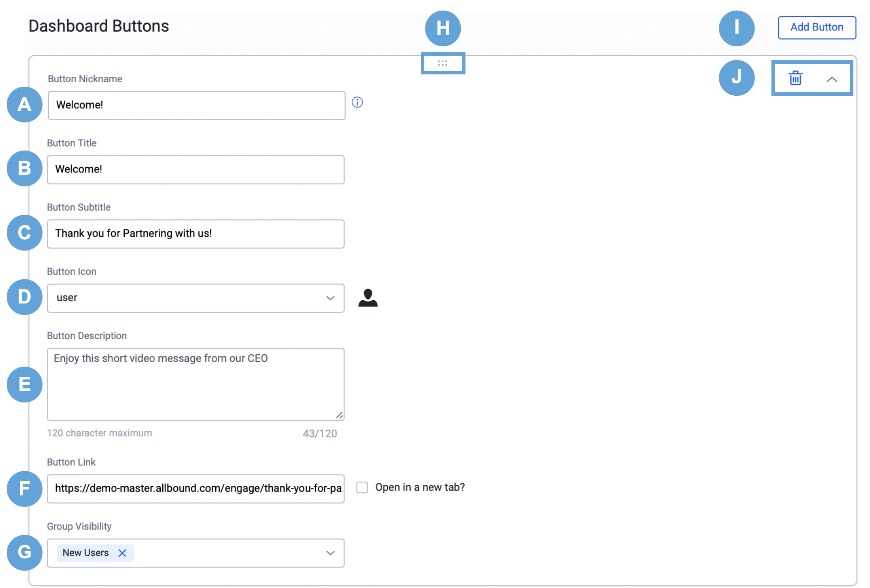This screenshot has width=870, height=588.
Task: Remove the New Users group tag
Action: coord(122,553)
